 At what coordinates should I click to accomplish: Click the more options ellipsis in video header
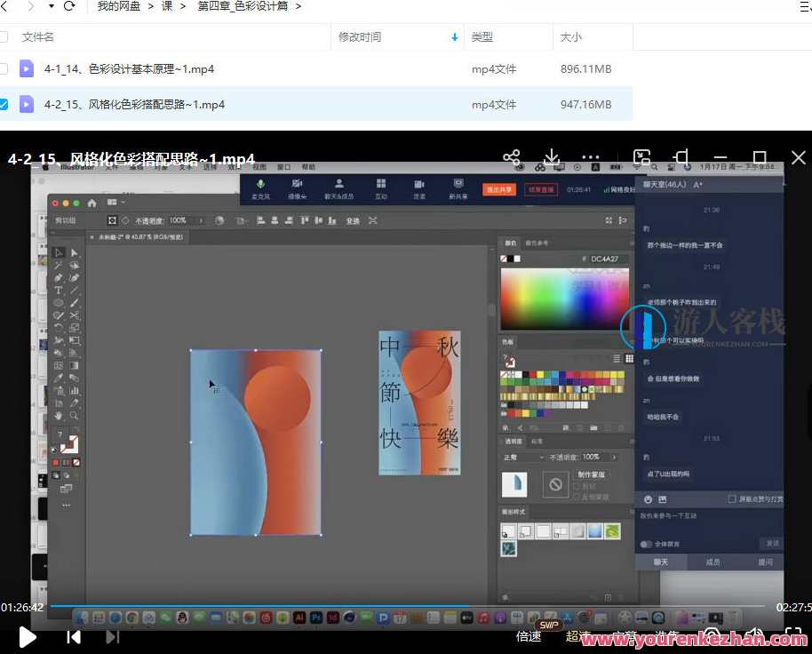591,158
